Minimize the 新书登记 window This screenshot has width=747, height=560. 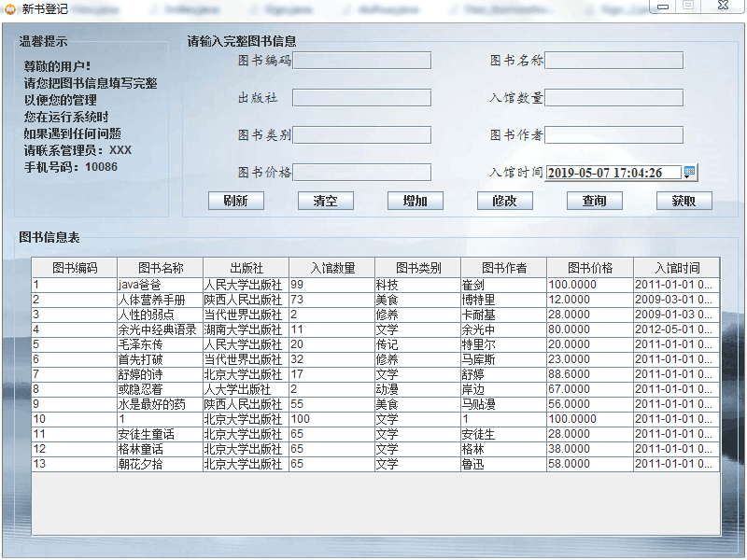pos(663,7)
